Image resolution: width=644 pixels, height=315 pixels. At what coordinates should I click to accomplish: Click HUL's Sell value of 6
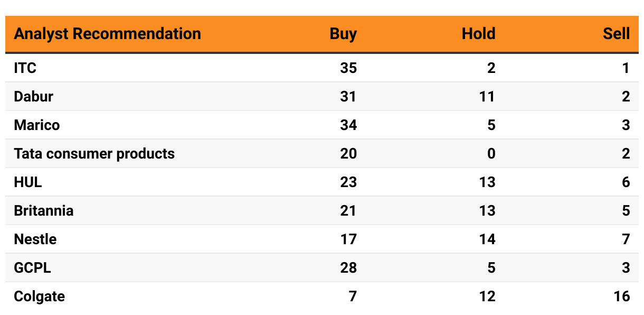(626, 182)
